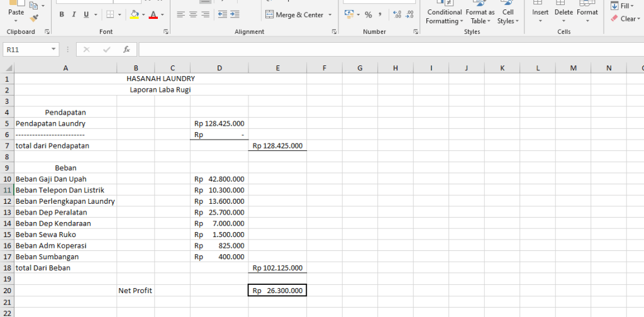Click the Format Painter brush icon
The width and height of the screenshot is (644, 317).
[x=34, y=19]
